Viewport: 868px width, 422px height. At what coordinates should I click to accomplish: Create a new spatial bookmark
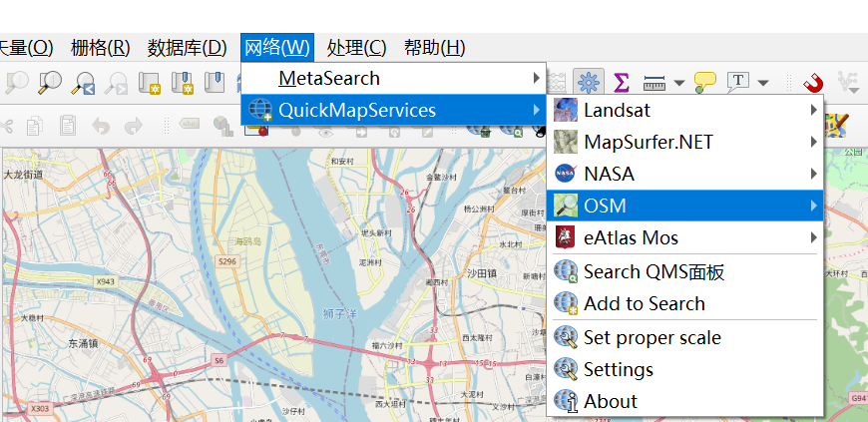coord(183,83)
